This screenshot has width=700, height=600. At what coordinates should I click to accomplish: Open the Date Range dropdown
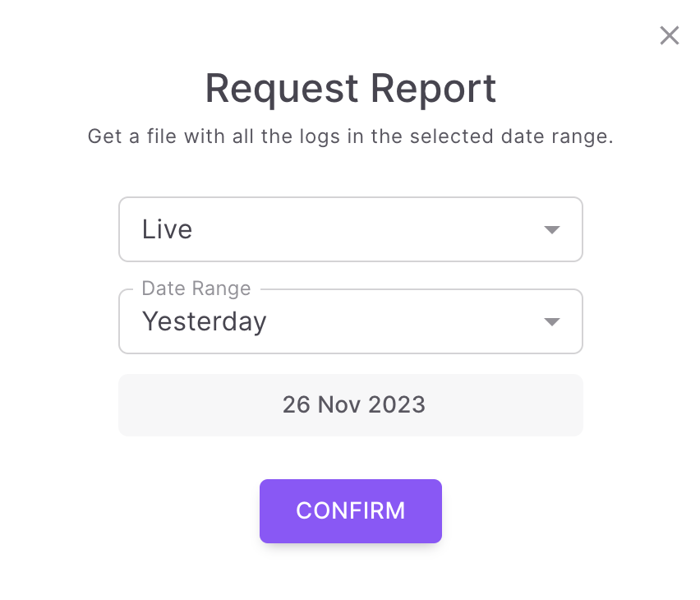[x=351, y=321]
